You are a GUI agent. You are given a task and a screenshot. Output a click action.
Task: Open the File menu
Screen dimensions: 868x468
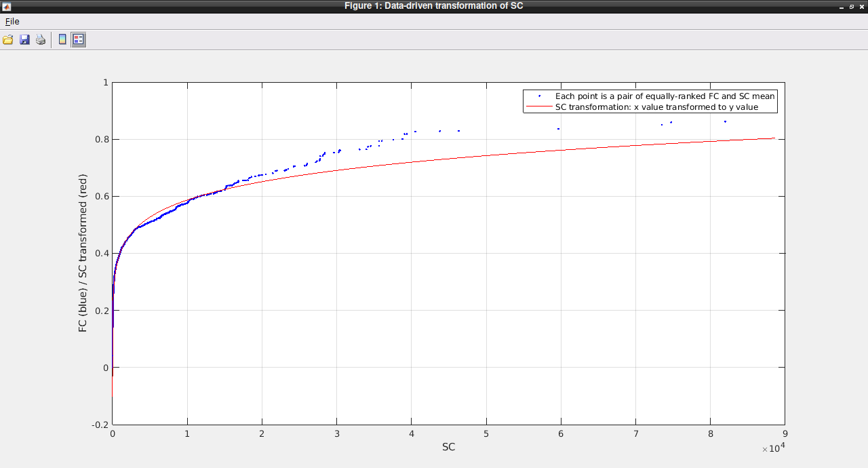coord(12,21)
